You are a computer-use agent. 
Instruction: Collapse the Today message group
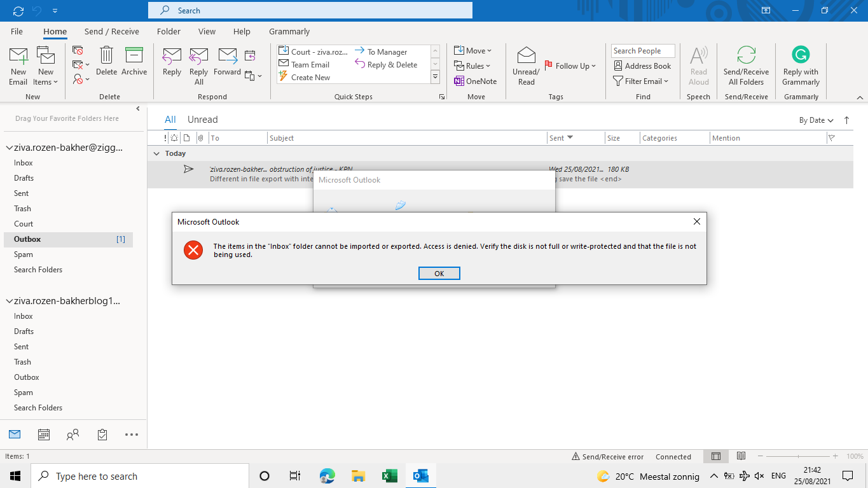click(x=156, y=153)
